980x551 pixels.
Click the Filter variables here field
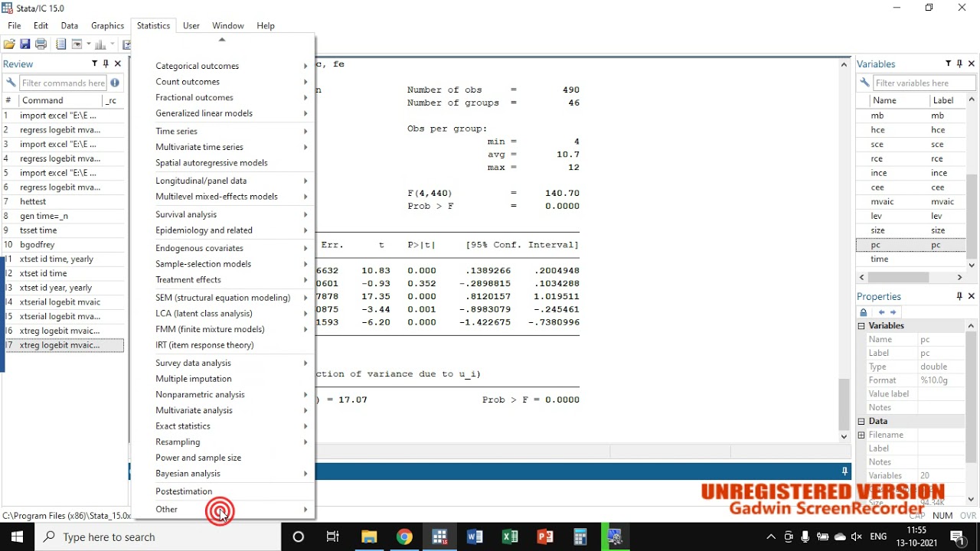tap(924, 83)
